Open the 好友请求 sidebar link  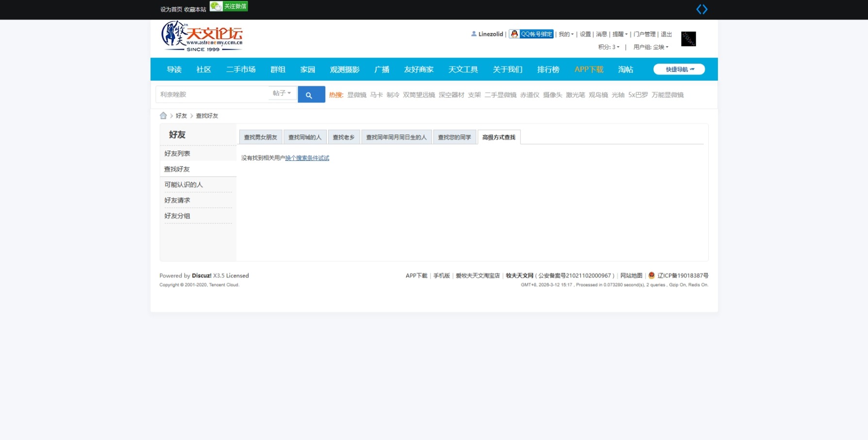point(177,200)
